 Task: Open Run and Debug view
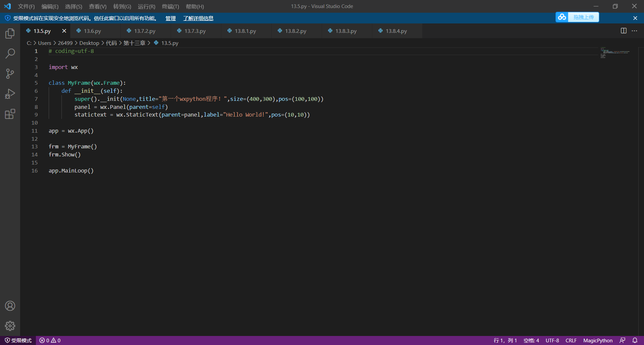tap(10, 94)
